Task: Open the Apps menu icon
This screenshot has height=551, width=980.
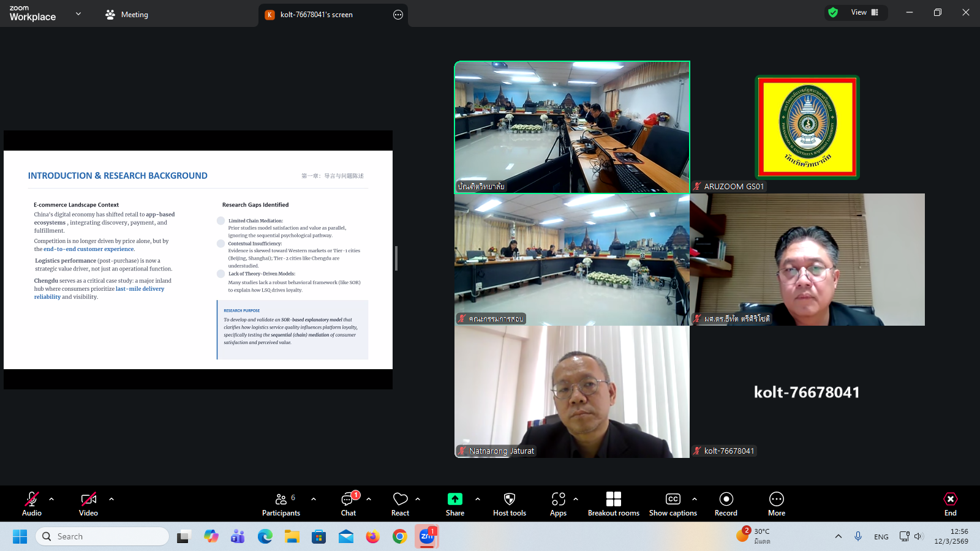Action: pos(558,504)
